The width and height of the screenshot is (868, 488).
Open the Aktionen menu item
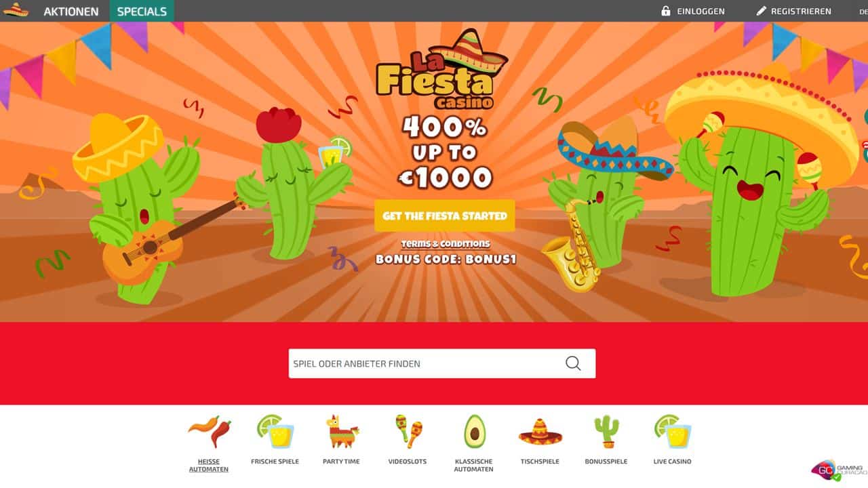click(x=71, y=11)
